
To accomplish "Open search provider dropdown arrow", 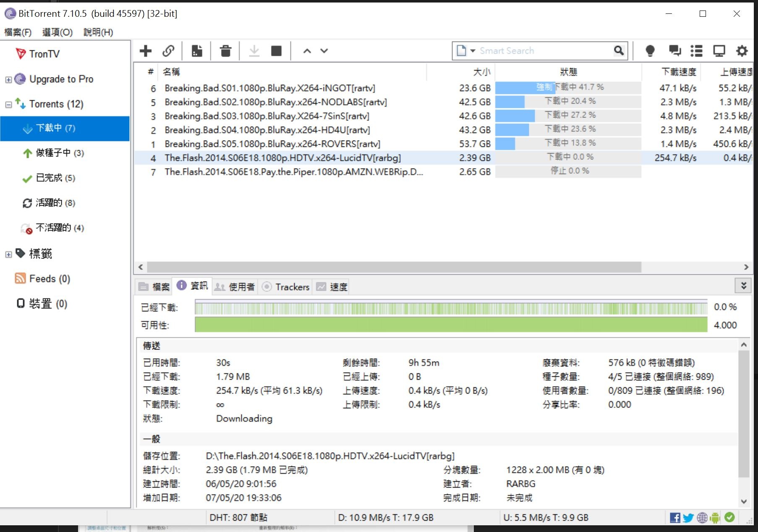I will (x=473, y=51).
